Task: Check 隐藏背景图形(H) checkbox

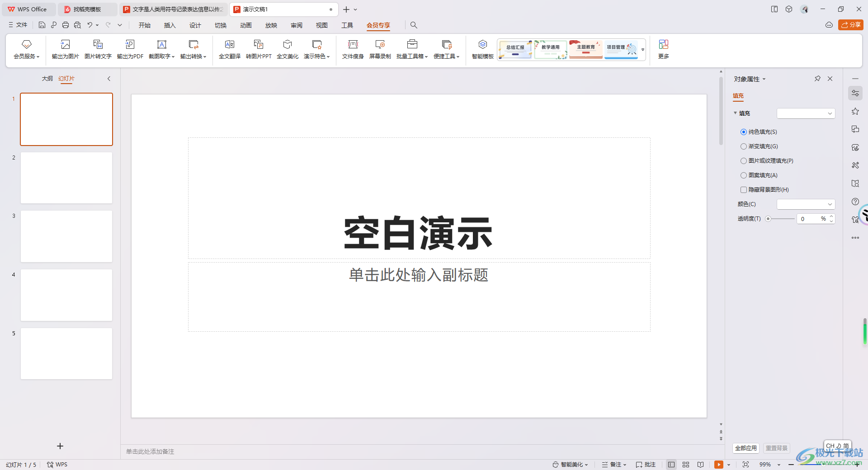Action: point(743,190)
